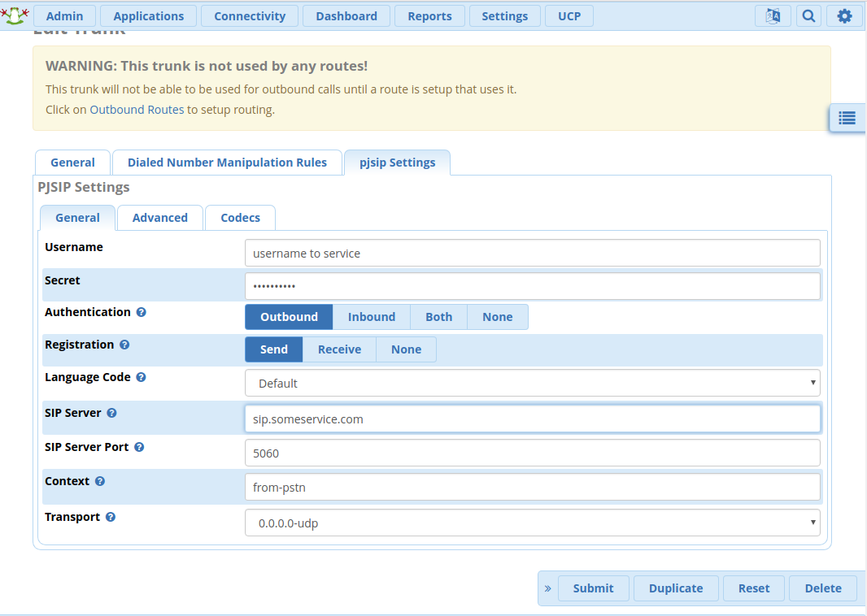Open the Connectivity menu
The width and height of the screenshot is (867, 616).
250,15
